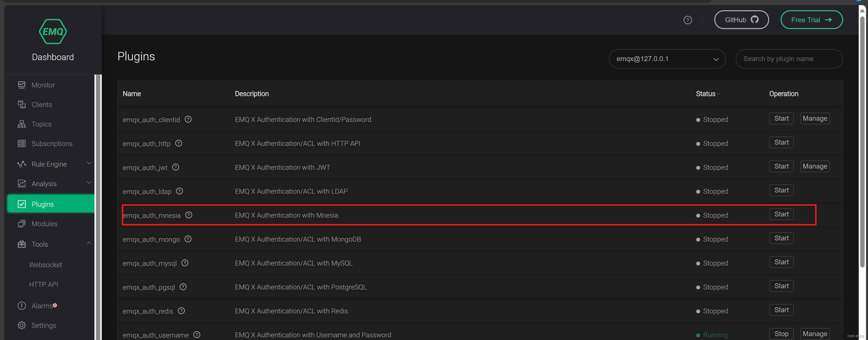
Task: Click info icon next to emqx_auth_jwt
Action: (175, 167)
